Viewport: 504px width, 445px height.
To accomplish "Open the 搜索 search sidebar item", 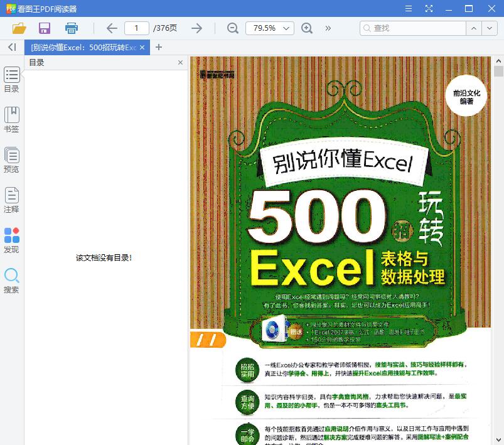I will pos(11,281).
